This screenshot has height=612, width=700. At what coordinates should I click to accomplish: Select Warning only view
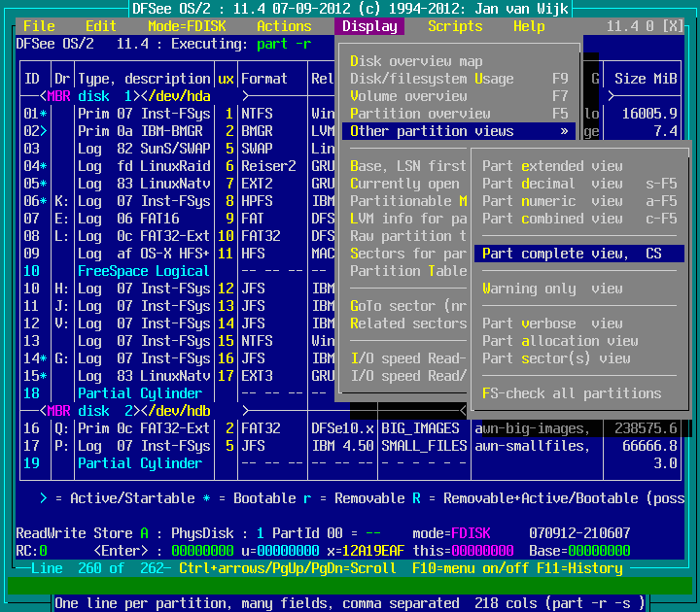[552, 289]
